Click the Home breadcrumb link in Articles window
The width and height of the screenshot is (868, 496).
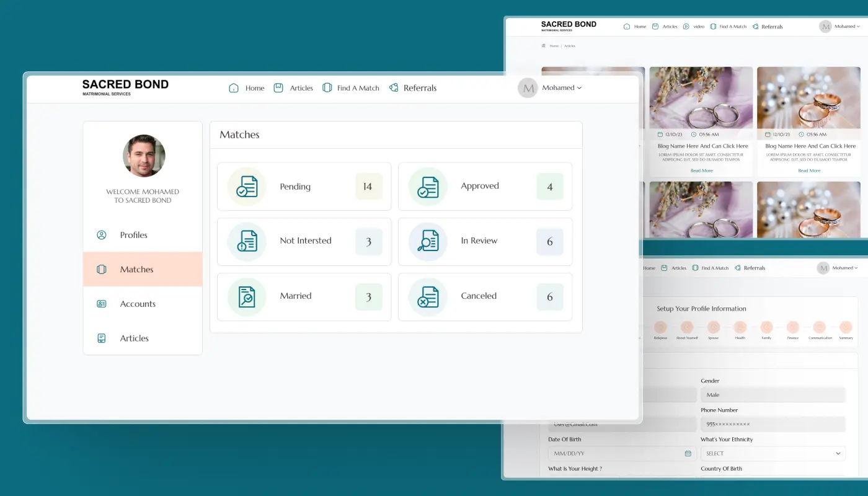point(554,46)
